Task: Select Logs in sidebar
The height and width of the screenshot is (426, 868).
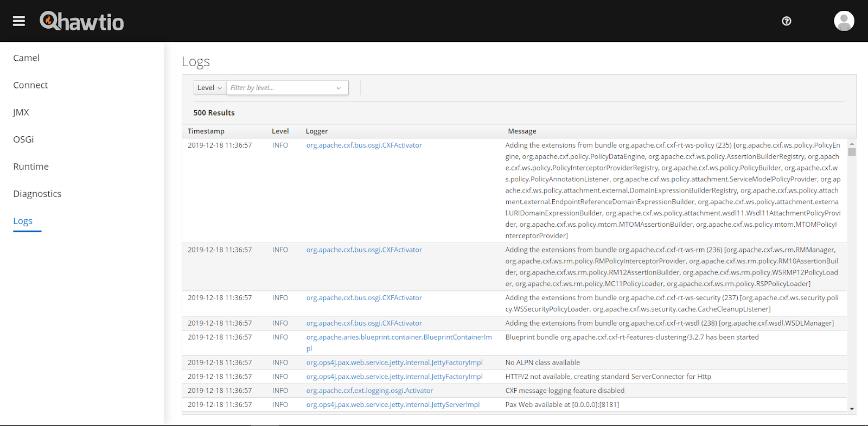Action: click(23, 221)
